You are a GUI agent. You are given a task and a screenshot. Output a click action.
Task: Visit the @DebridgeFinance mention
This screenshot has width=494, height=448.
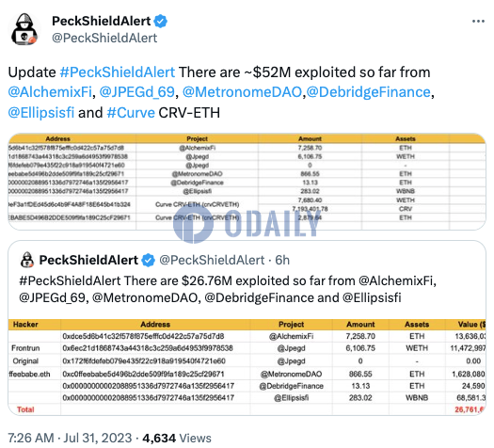pos(368,92)
